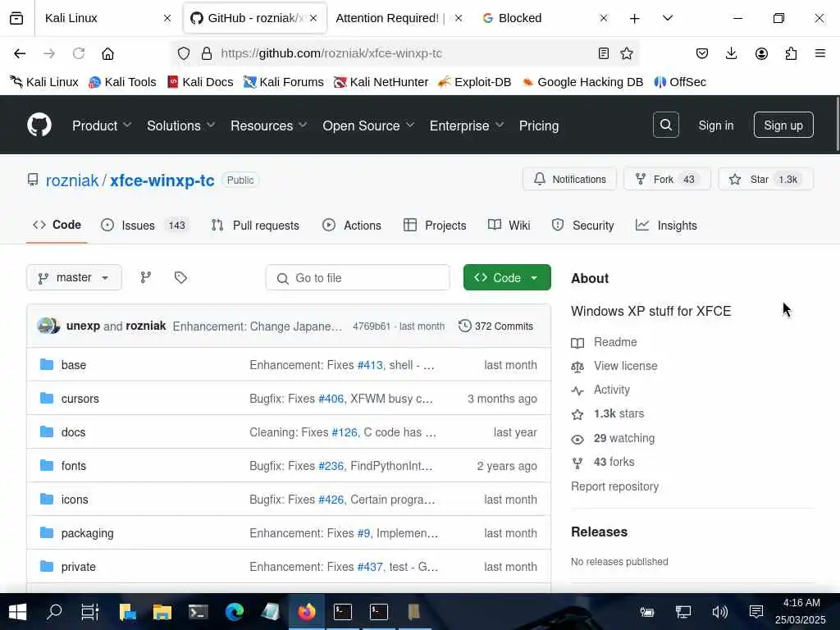
Task: Click the Go to file search field
Action: (x=358, y=277)
